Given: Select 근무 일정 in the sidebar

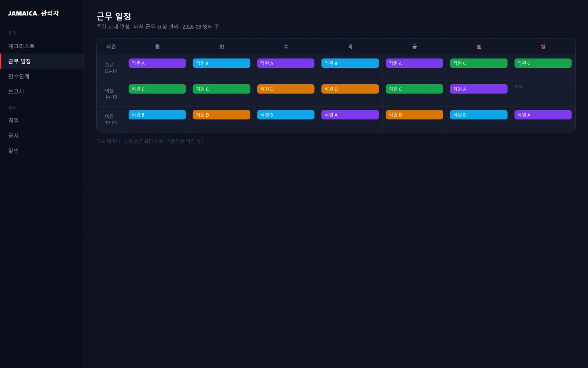Looking at the screenshot, I should pos(42,61).
